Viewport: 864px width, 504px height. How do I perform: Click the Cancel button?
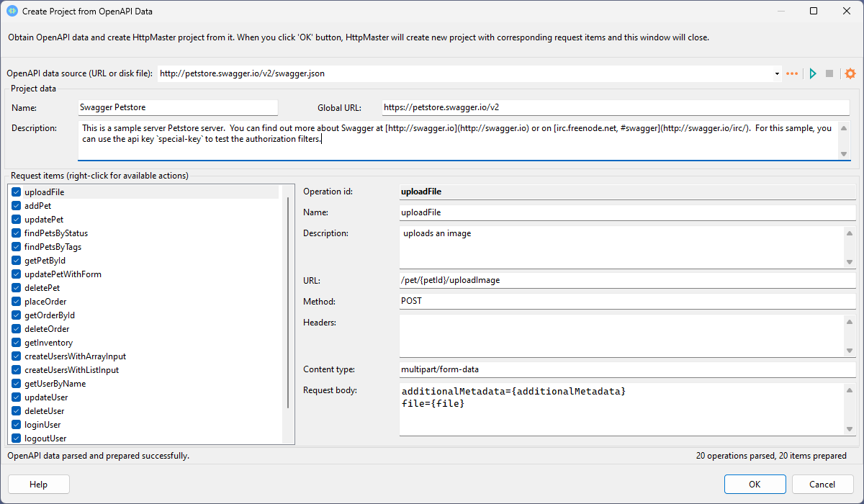(822, 485)
